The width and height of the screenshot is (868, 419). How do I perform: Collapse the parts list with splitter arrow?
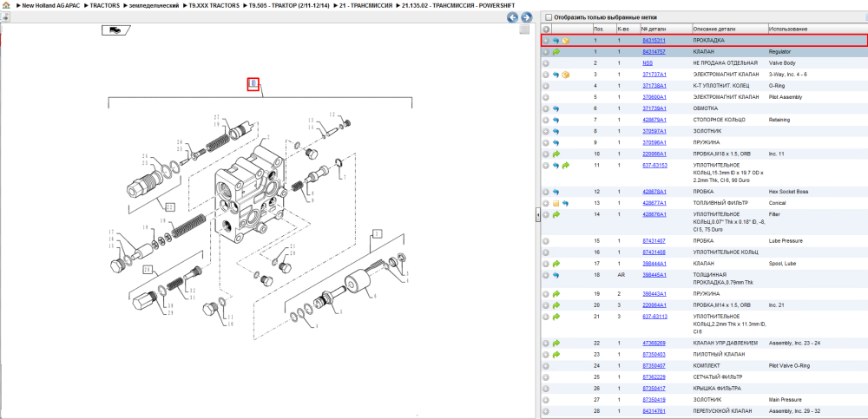click(538, 216)
